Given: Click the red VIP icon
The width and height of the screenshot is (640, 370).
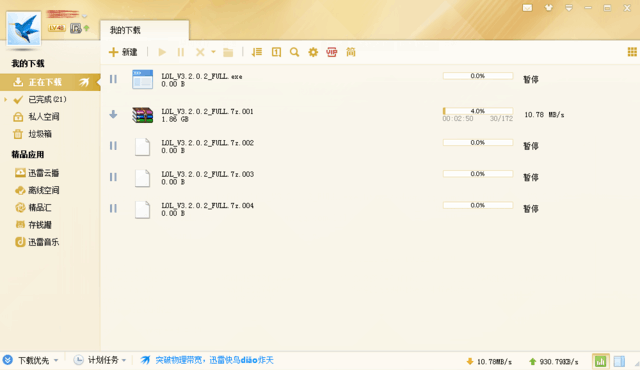Looking at the screenshot, I should coord(332,52).
